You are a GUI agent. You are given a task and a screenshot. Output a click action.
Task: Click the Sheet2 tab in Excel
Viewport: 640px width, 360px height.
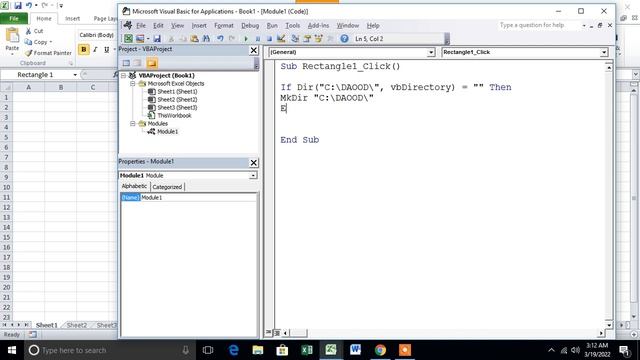(x=77, y=325)
